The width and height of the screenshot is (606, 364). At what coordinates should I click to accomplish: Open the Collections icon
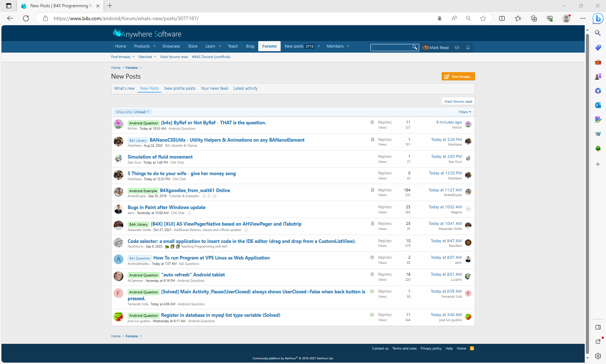click(x=534, y=18)
